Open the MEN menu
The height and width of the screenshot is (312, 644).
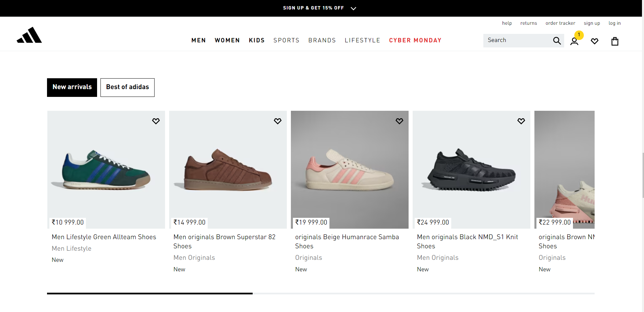click(199, 40)
